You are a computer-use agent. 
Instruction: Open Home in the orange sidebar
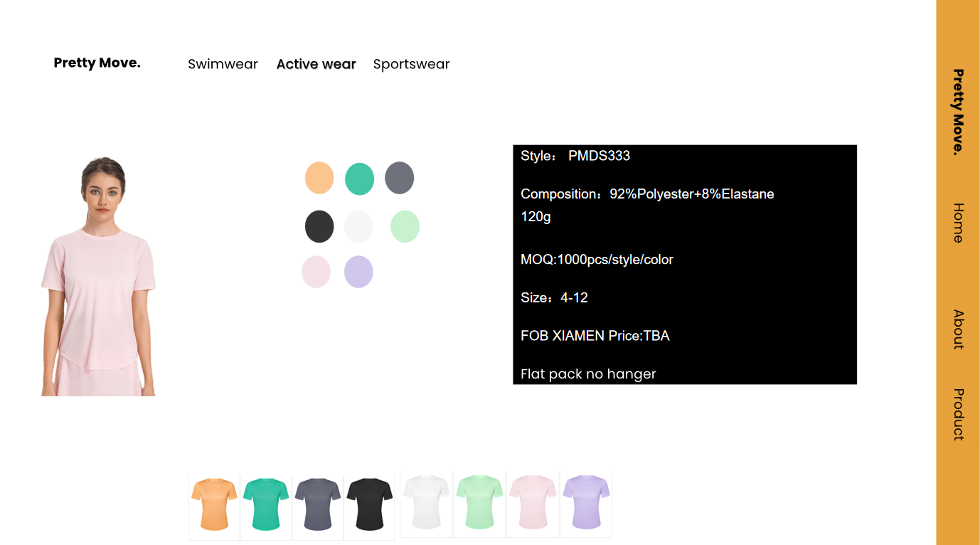(x=958, y=223)
